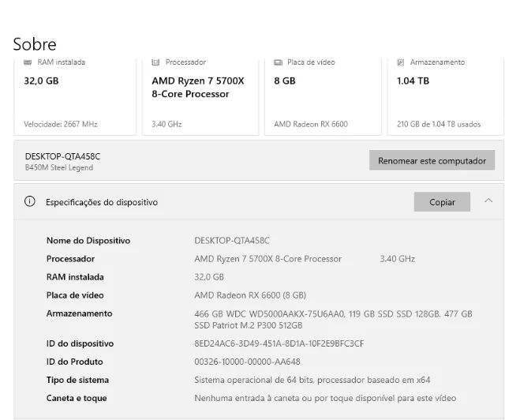The image size is (505, 420).
Task: Click the 3.40 GHz text in processor card
Action: click(166, 124)
